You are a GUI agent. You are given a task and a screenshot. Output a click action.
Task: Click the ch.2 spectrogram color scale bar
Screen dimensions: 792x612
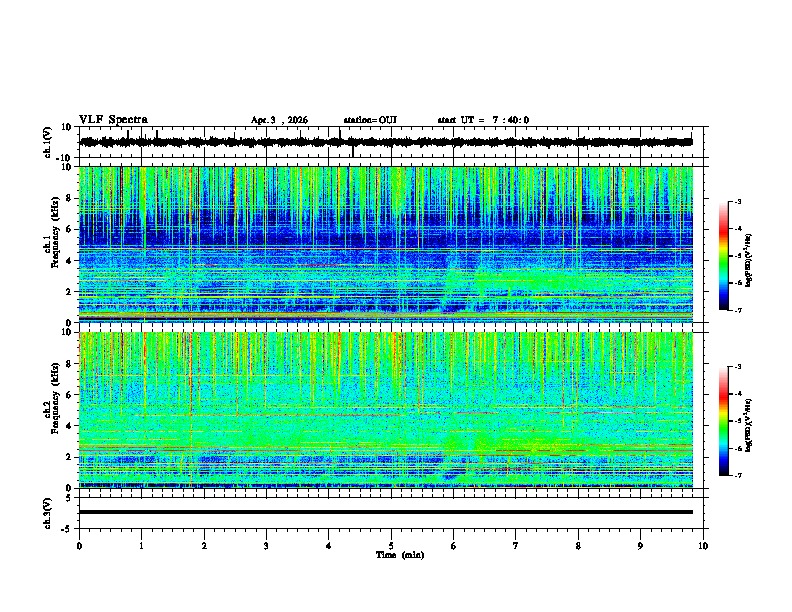[x=724, y=421]
